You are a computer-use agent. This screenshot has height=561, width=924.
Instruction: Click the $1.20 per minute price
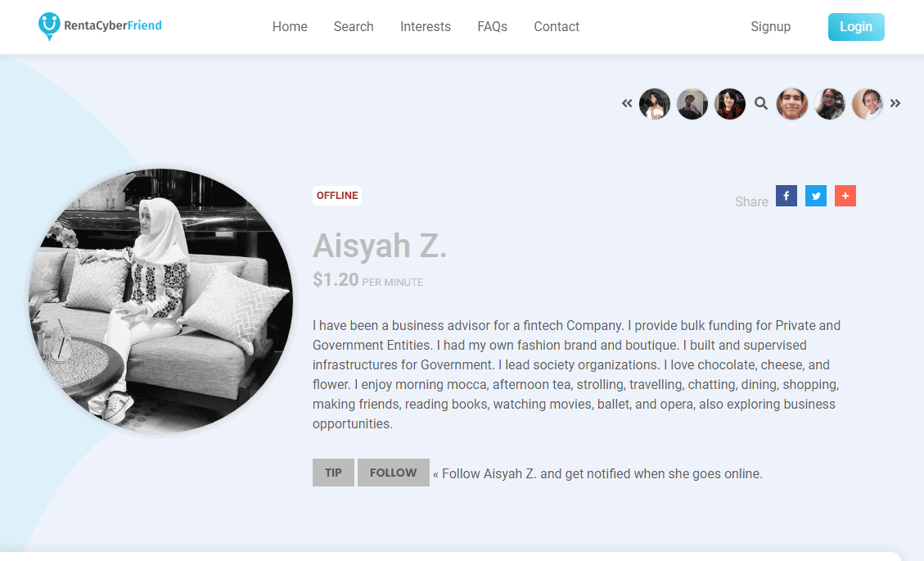pos(367,279)
